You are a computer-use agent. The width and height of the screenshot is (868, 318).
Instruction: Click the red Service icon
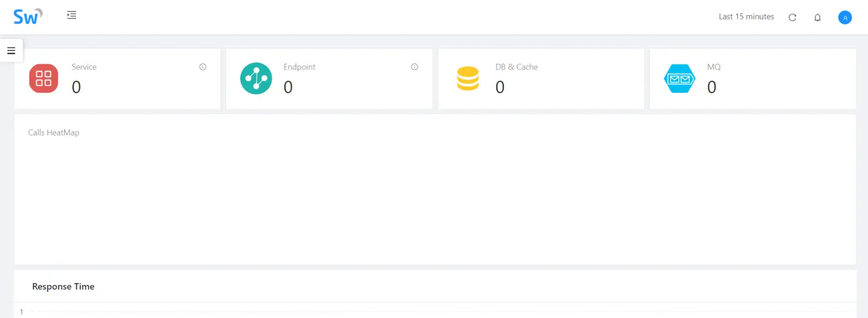click(x=43, y=78)
